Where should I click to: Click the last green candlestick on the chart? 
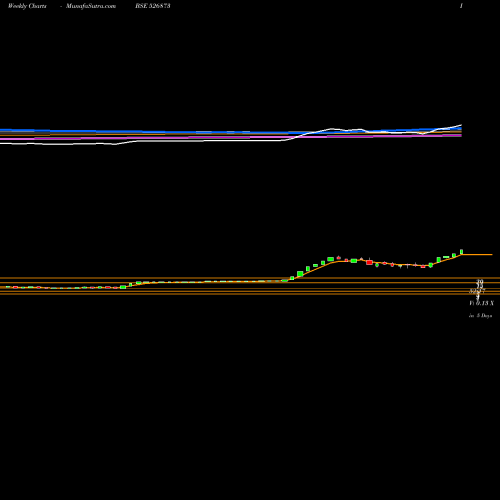point(462,252)
